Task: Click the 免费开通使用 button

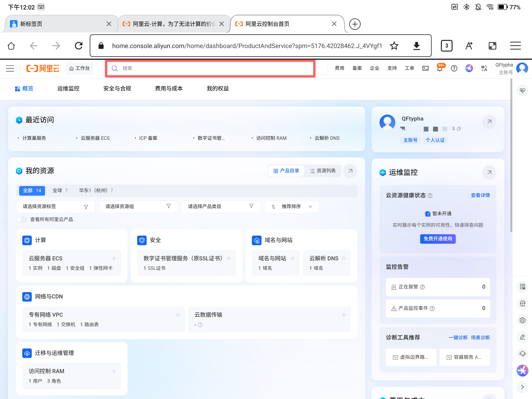Action: tap(438, 239)
